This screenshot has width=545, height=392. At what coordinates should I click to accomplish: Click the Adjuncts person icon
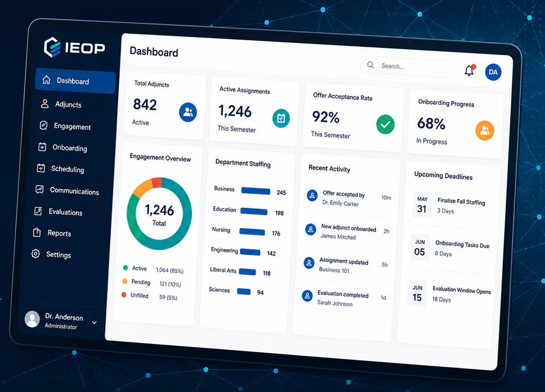[x=45, y=103]
